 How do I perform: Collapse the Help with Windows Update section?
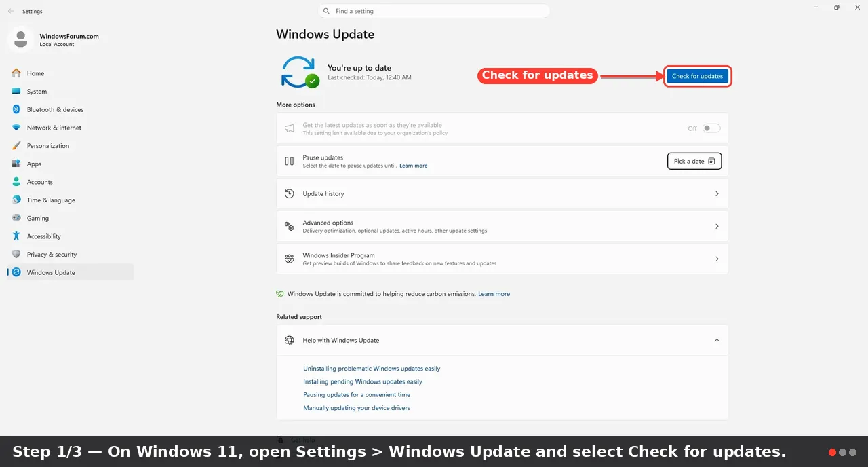[717, 340]
